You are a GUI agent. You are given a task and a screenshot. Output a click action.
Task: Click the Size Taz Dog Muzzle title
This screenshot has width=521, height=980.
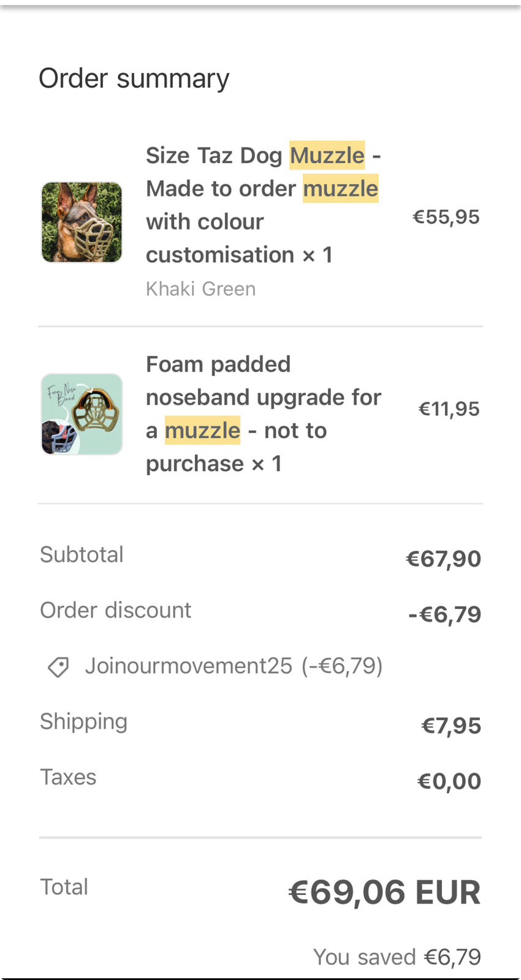pos(262,205)
